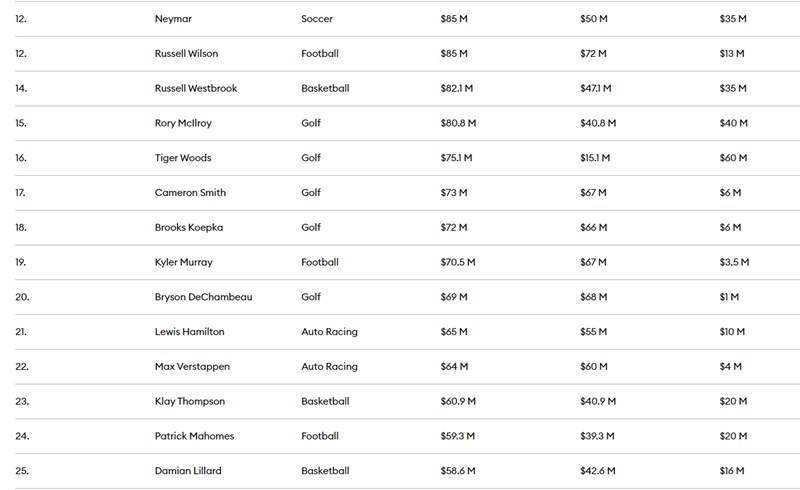Select the $60 M value in Tiger Woods' row
The height and width of the screenshot is (490, 800).
pos(733,158)
